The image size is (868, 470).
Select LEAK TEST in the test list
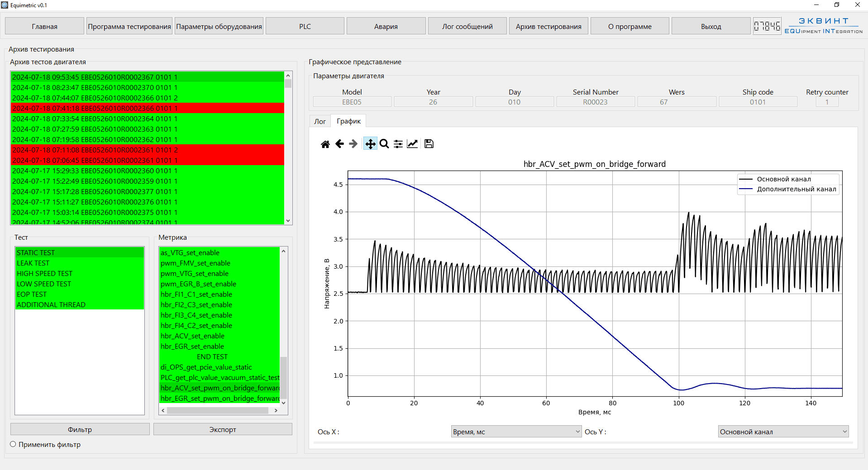(x=33, y=263)
